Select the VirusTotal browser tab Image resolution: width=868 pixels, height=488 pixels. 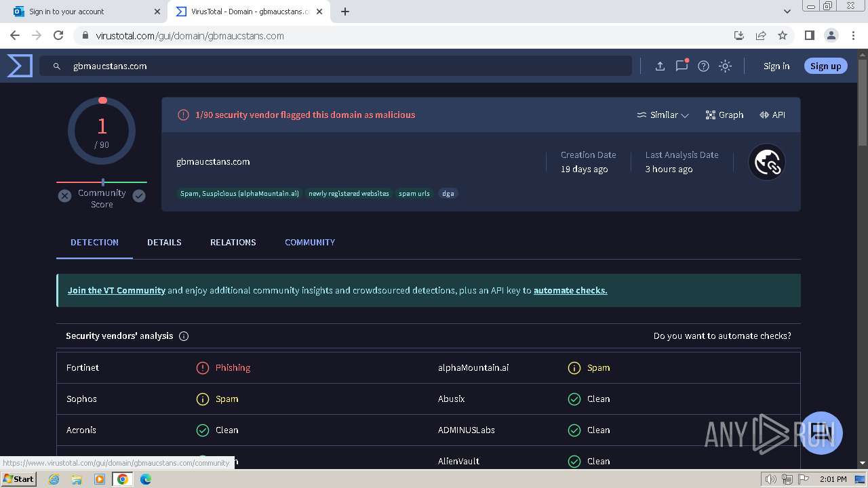coord(249,12)
